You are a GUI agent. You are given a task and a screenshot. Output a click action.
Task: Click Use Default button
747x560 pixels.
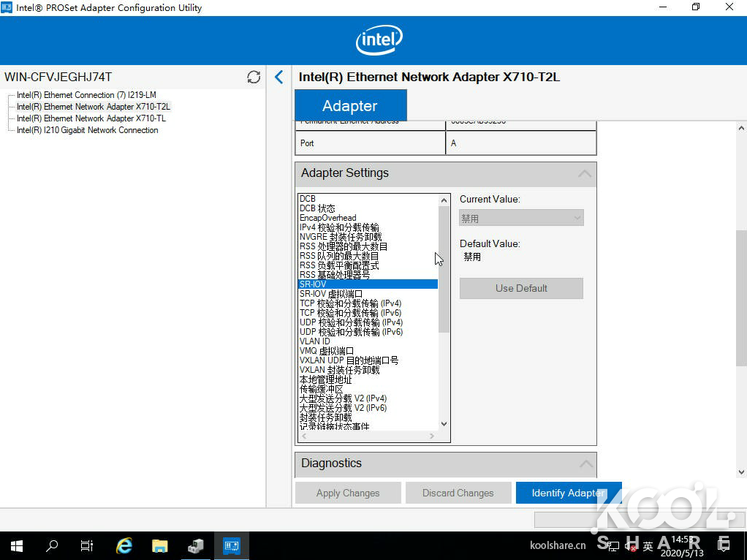coord(521,288)
